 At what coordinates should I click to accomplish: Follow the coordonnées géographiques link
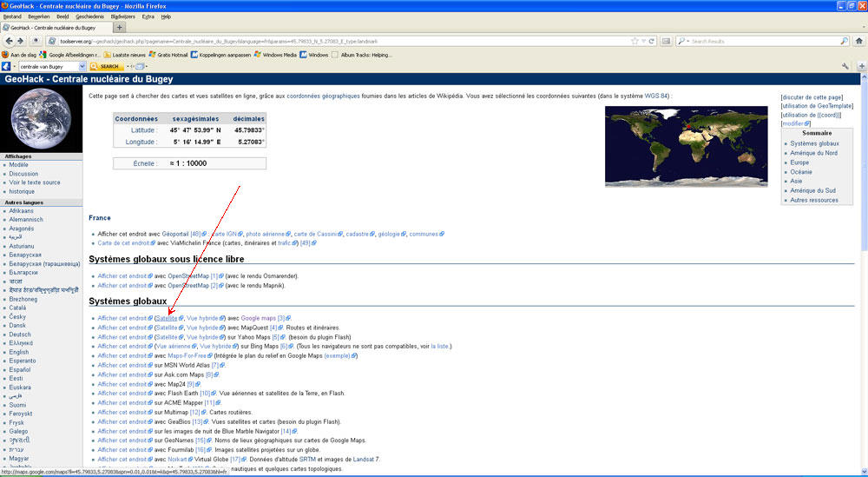tap(323, 96)
